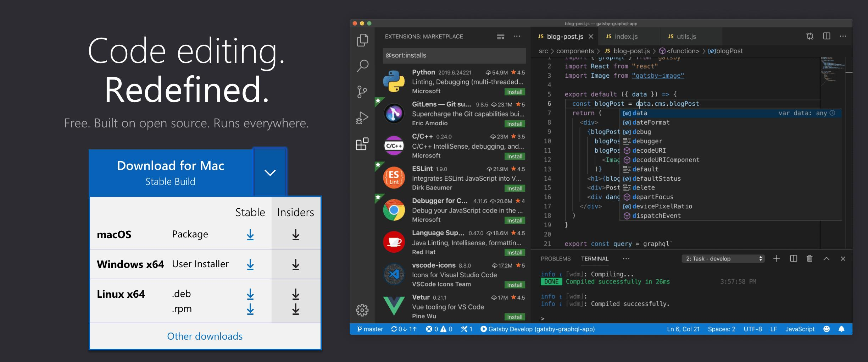Change the UTF-8 encoding setting

point(753,329)
